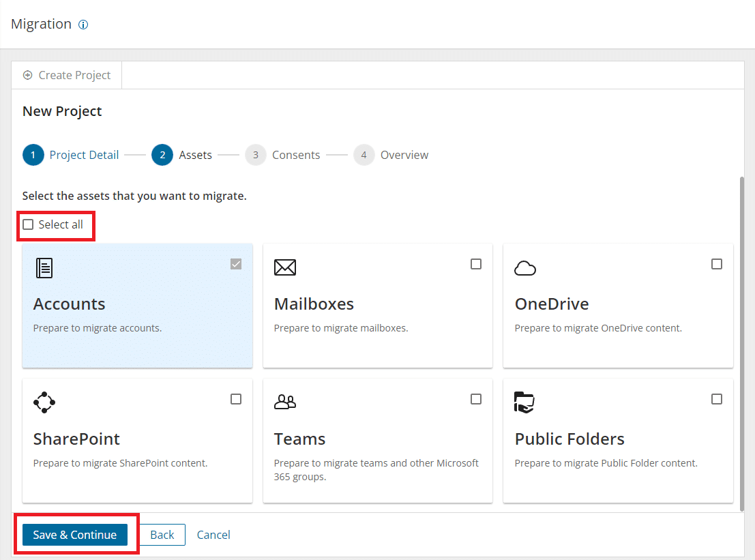Click the Accounts document icon

(x=44, y=268)
